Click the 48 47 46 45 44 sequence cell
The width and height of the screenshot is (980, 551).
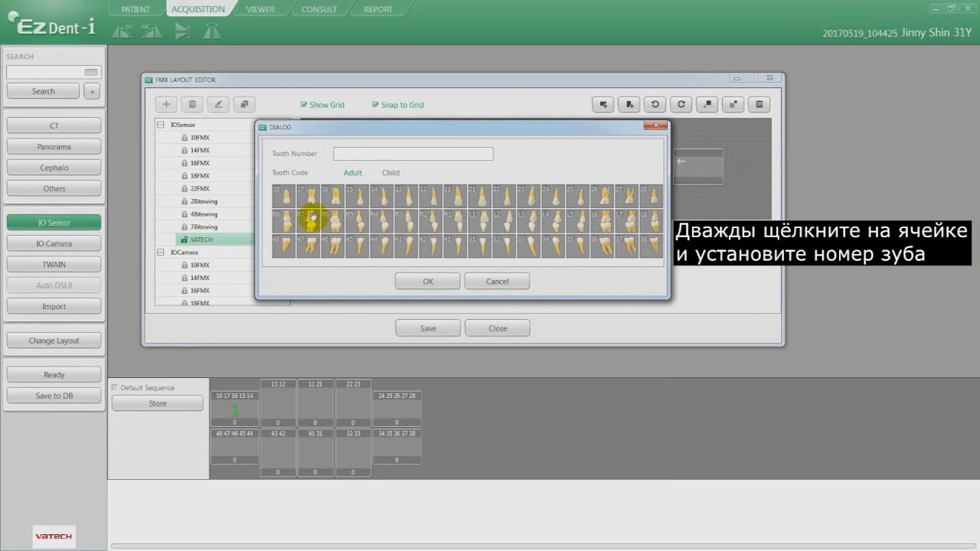[234, 446]
